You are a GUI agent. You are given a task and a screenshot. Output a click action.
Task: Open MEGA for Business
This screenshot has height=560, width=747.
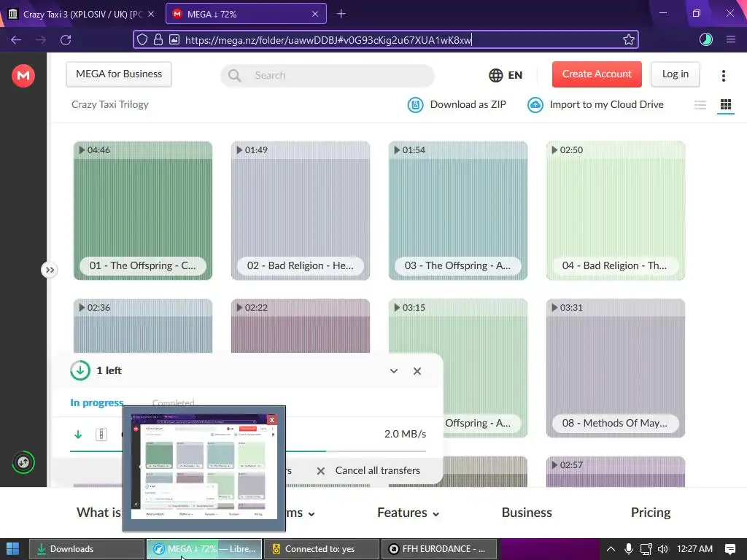[x=119, y=74]
